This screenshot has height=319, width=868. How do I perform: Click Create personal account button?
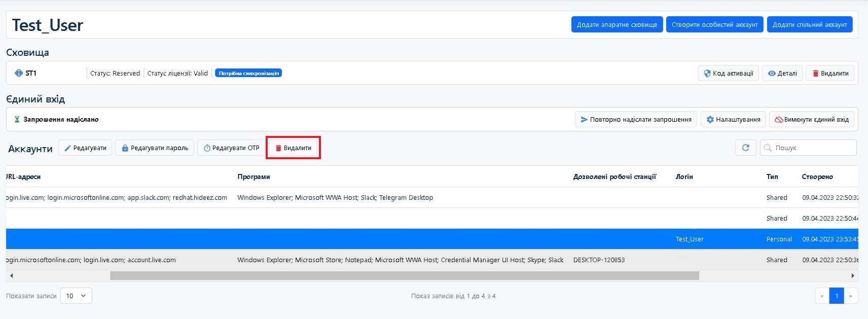(x=714, y=24)
